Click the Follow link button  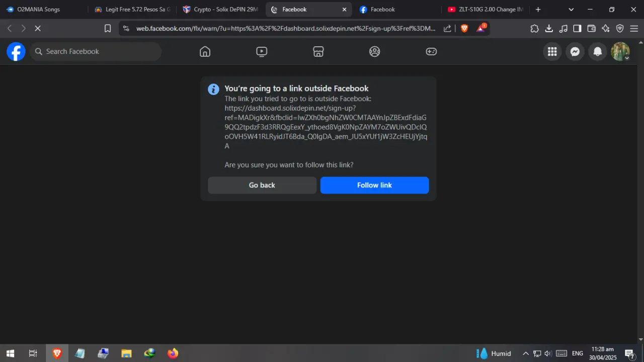(x=374, y=185)
